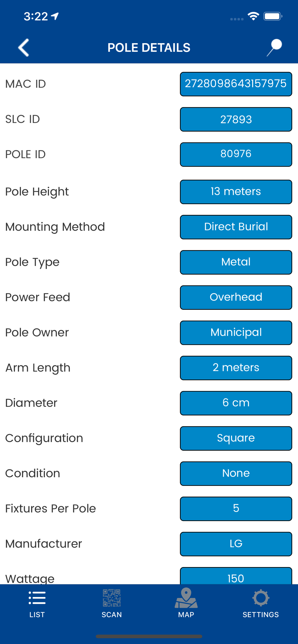Open the LIST tab icon

37,604
